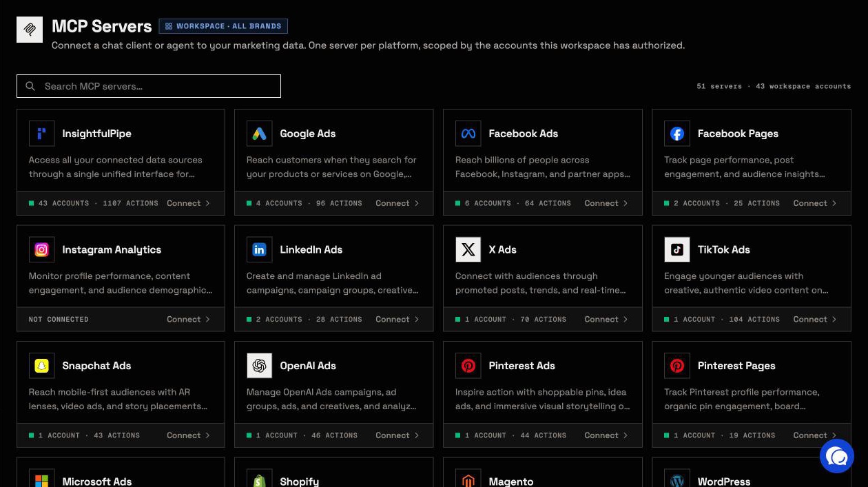Click the Facebook Ads Meta logo icon
Viewport: 868px width, 487px height.
click(468, 134)
